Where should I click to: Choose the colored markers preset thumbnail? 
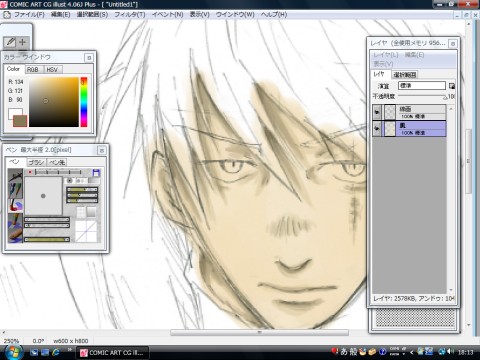point(15,191)
